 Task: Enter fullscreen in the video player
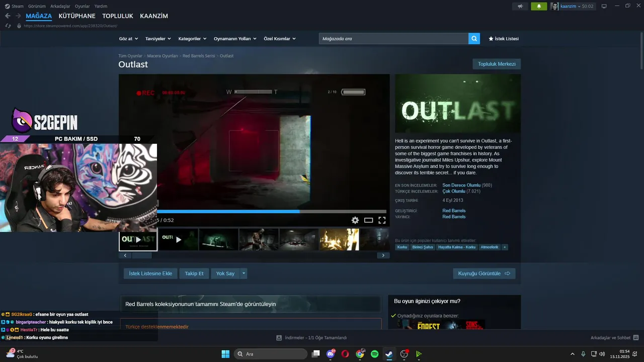382,220
